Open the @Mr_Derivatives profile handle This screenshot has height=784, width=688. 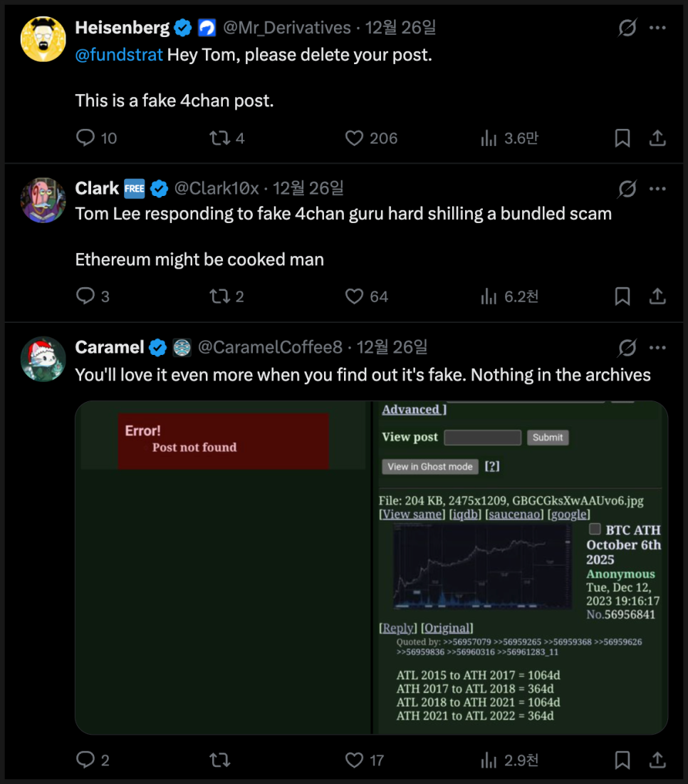(x=287, y=28)
